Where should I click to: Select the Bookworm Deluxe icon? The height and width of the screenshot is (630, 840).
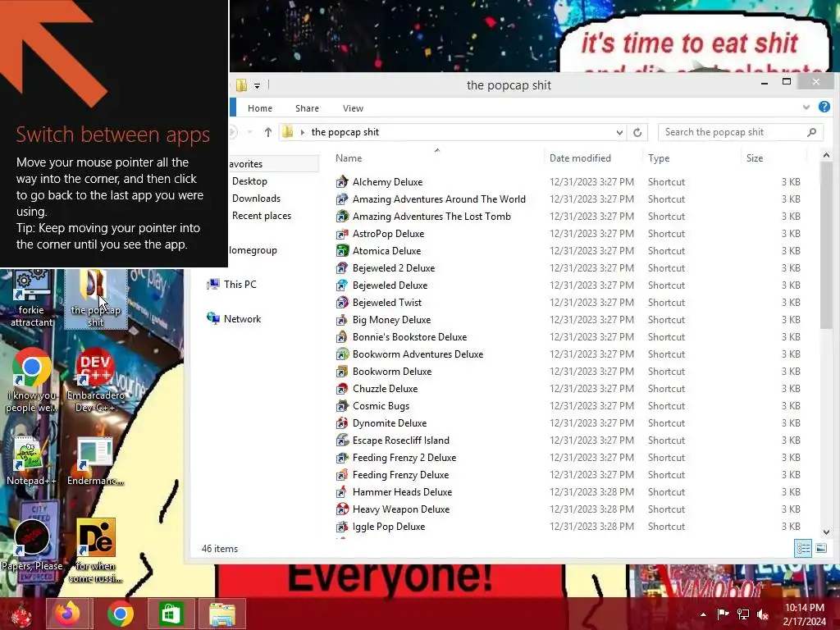342,372
